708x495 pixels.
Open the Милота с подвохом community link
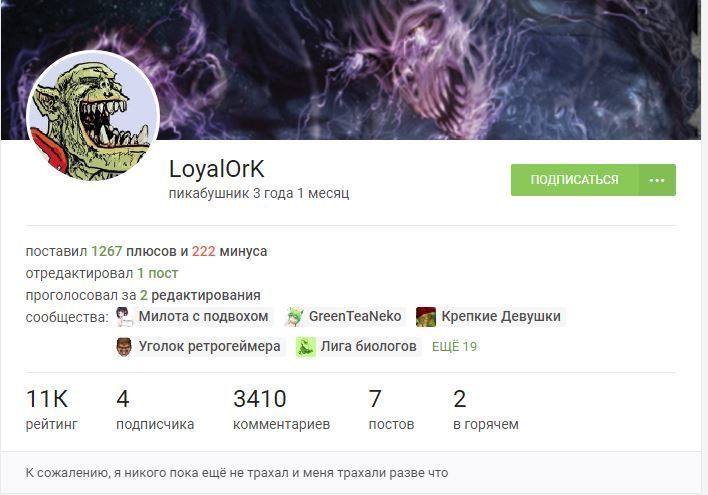[203, 317]
